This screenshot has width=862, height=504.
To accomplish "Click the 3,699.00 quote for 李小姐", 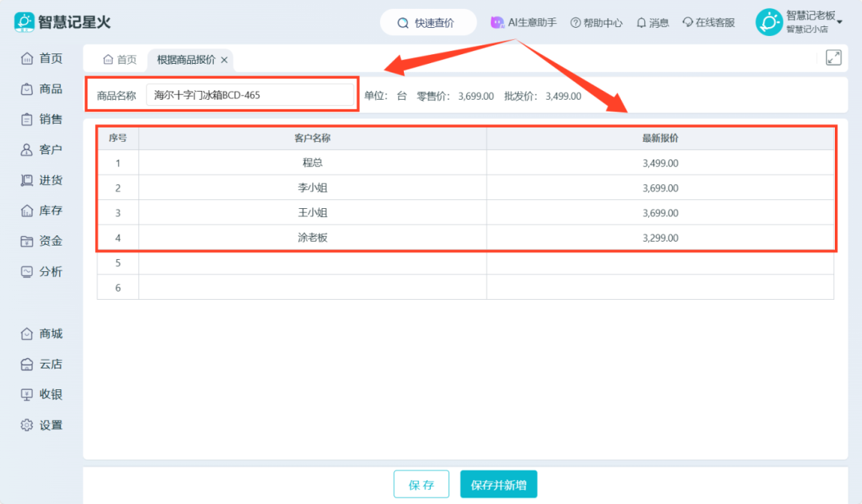I will [x=660, y=187].
